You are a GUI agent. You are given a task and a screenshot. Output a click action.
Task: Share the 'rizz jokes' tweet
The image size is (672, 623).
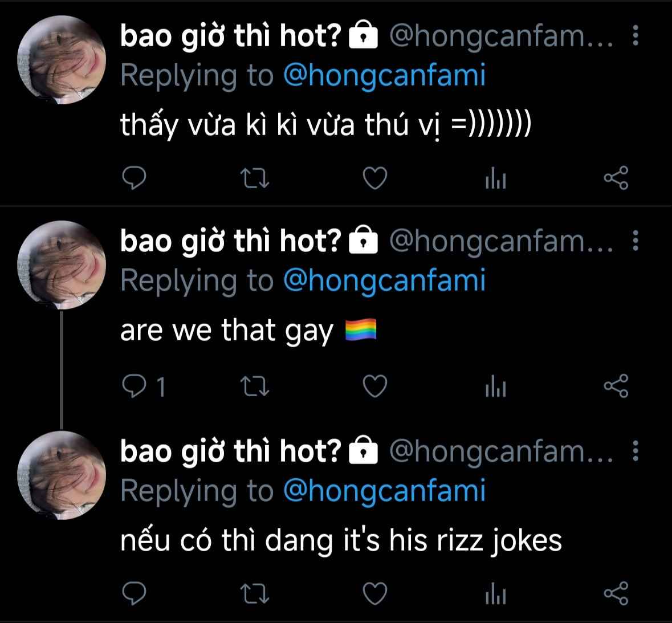click(x=616, y=593)
